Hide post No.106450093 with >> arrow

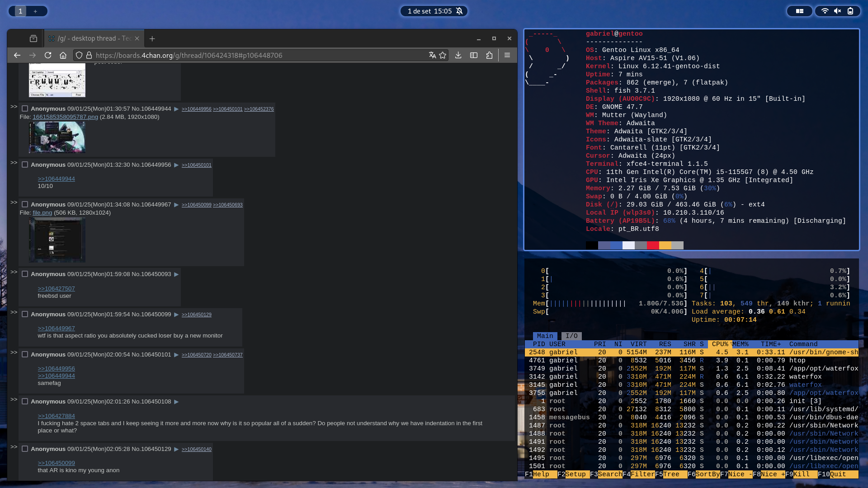pos(14,272)
